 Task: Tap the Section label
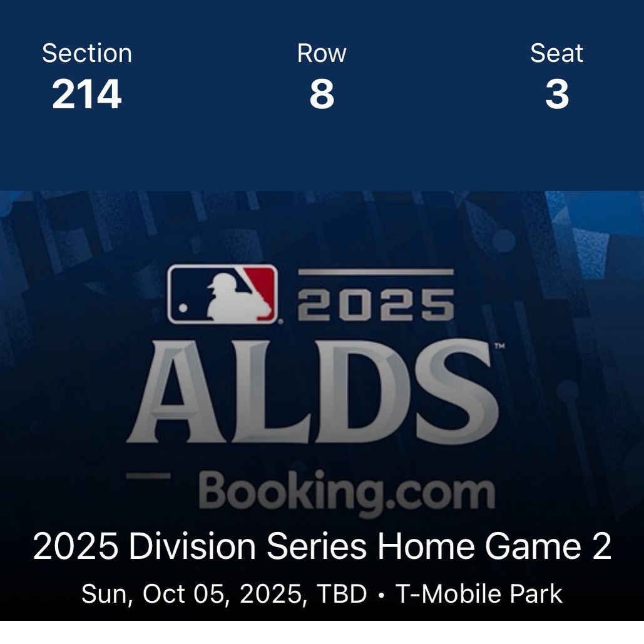(87, 53)
